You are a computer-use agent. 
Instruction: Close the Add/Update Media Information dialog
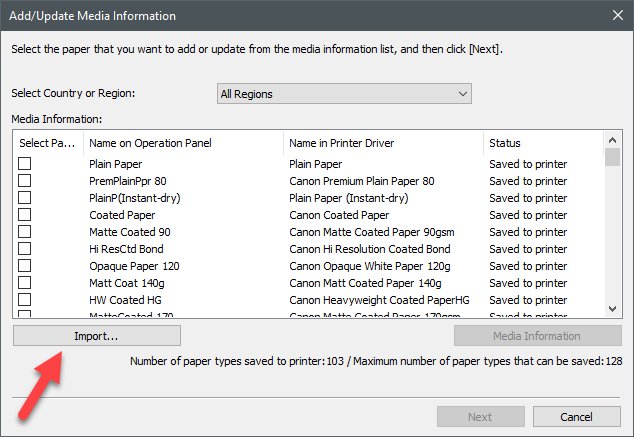(x=617, y=16)
